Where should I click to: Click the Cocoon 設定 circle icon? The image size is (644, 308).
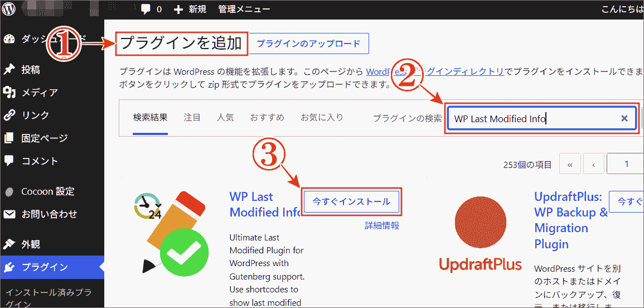click(9, 191)
